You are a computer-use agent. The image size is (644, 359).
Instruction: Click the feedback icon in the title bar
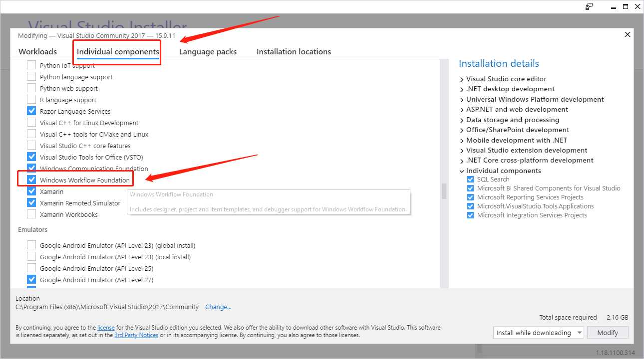589,6
